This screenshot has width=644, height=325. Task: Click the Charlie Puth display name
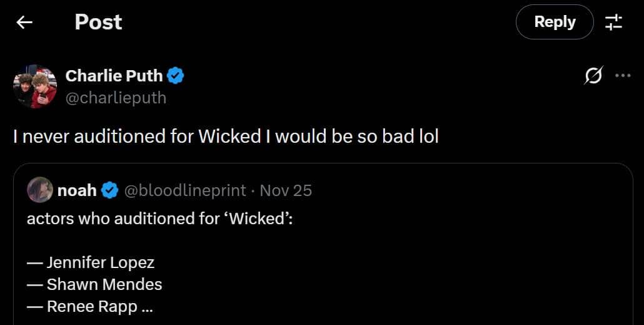click(114, 76)
